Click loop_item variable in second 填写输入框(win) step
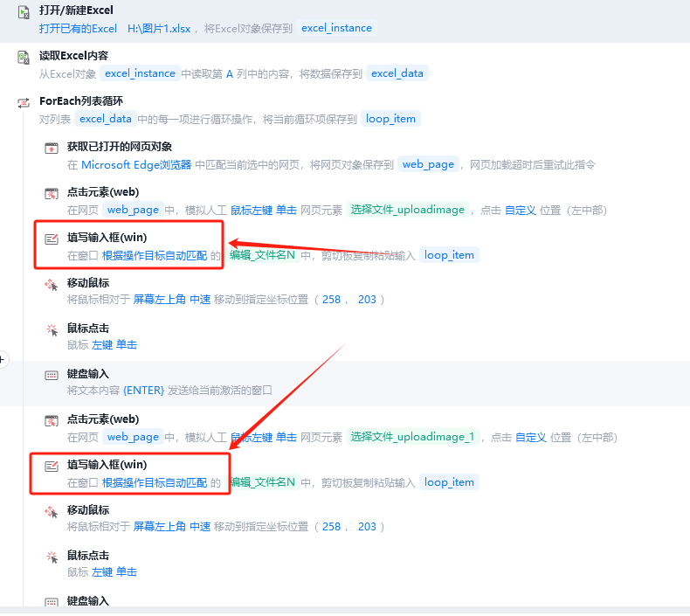 (x=449, y=482)
